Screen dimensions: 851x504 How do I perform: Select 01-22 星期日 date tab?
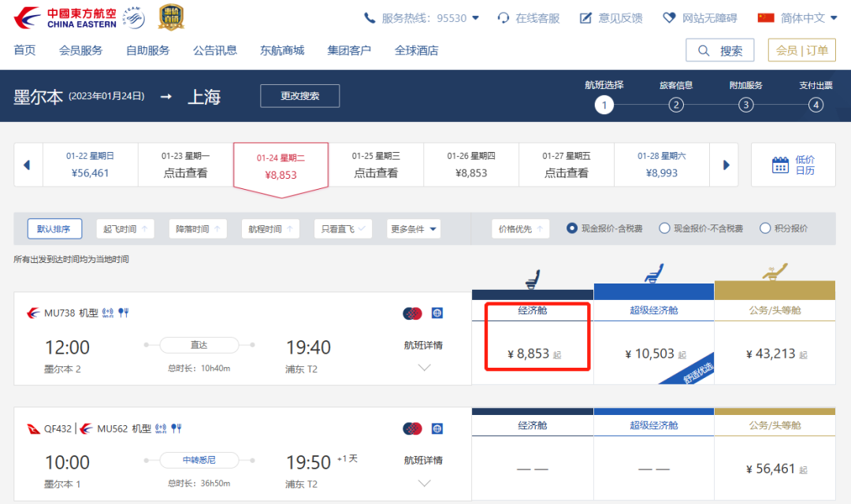click(90, 165)
